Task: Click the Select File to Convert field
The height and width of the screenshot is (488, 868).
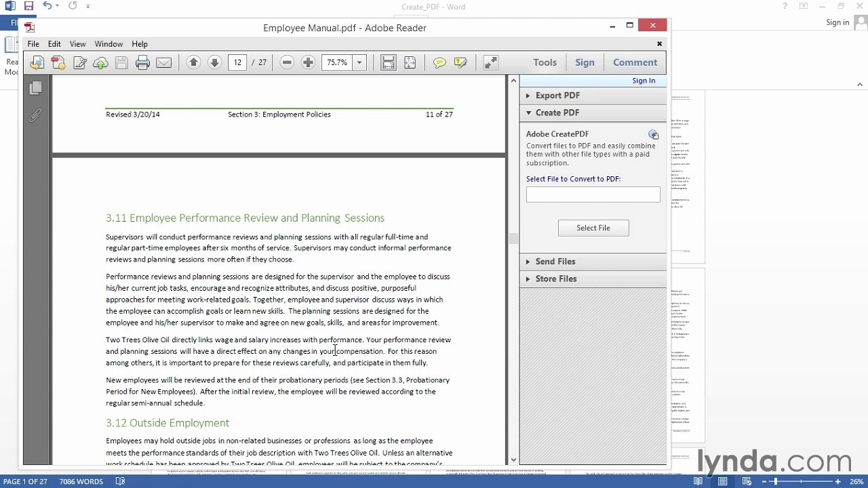Action: pyautogui.click(x=593, y=195)
